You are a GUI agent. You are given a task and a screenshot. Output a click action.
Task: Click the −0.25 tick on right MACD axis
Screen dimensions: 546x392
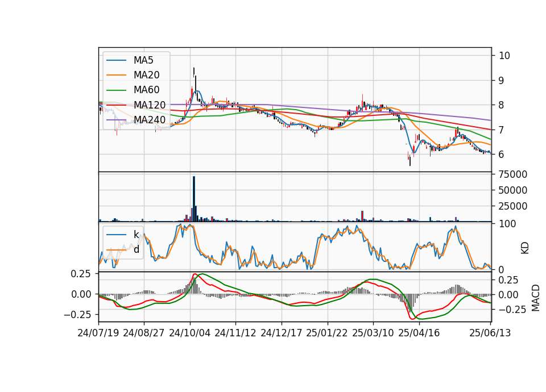coord(512,310)
